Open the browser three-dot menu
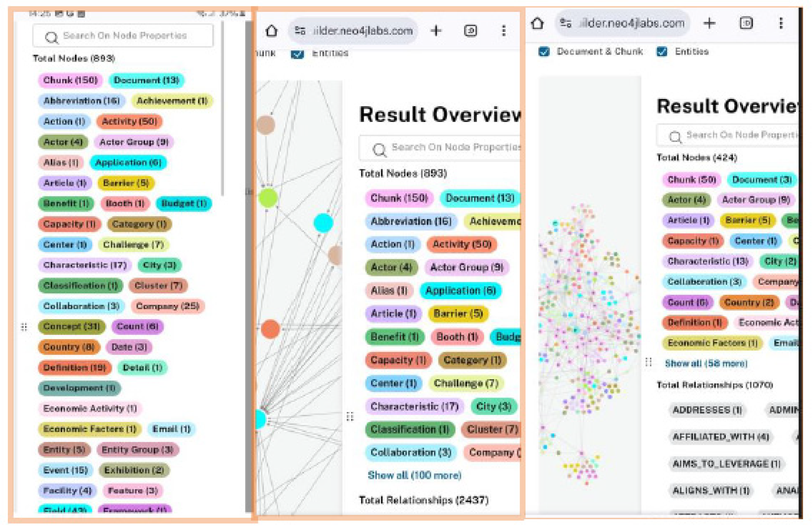This screenshot has width=812, height=532. click(503, 31)
